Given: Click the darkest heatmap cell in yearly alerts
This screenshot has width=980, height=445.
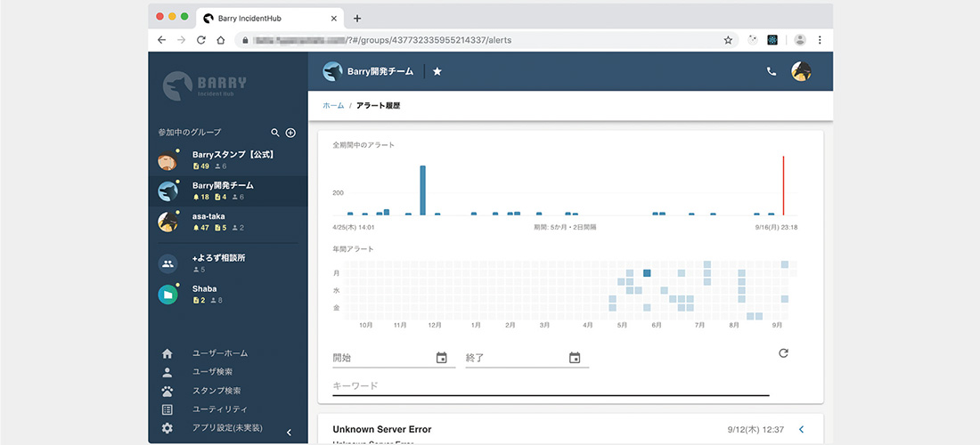Looking at the screenshot, I should [648, 273].
